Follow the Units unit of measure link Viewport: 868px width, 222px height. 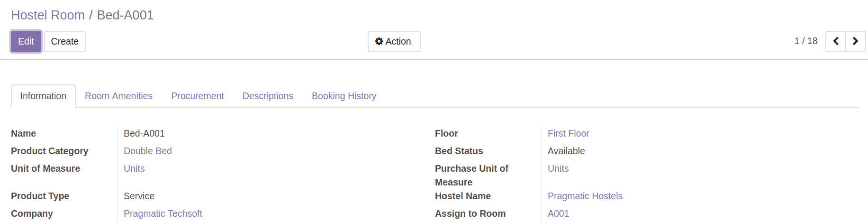(x=134, y=168)
